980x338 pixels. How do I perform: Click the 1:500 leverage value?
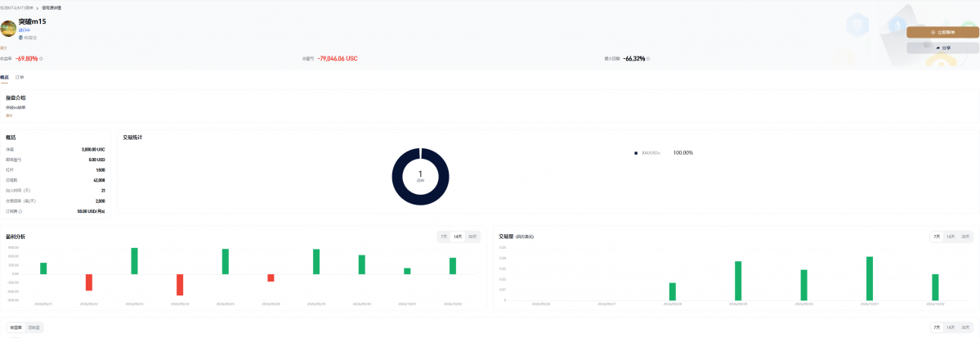101,170
